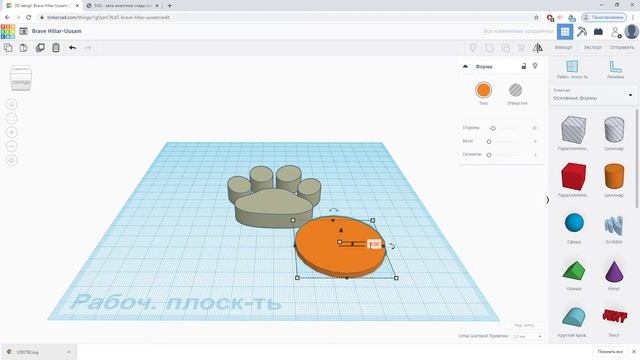Click the browser address bar
The height and width of the screenshot is (360, 640).
tap(286, 18)
